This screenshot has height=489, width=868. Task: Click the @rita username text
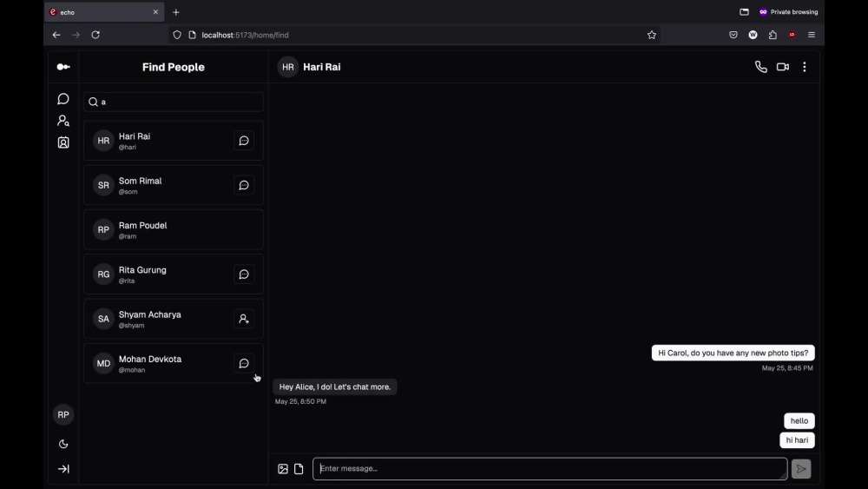pyautogui.click(x=126, y=281)
